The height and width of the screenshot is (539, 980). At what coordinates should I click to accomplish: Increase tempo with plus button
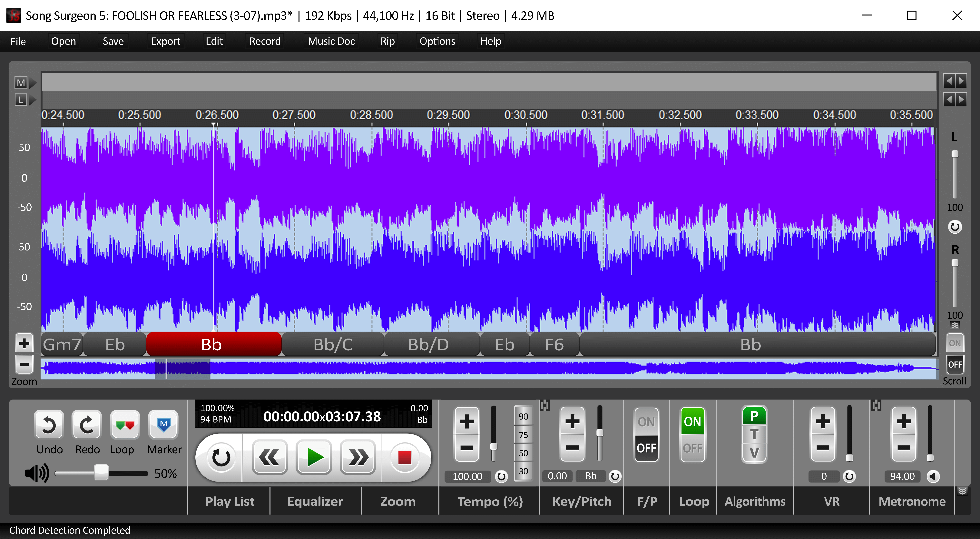click(x=466, y=421)
